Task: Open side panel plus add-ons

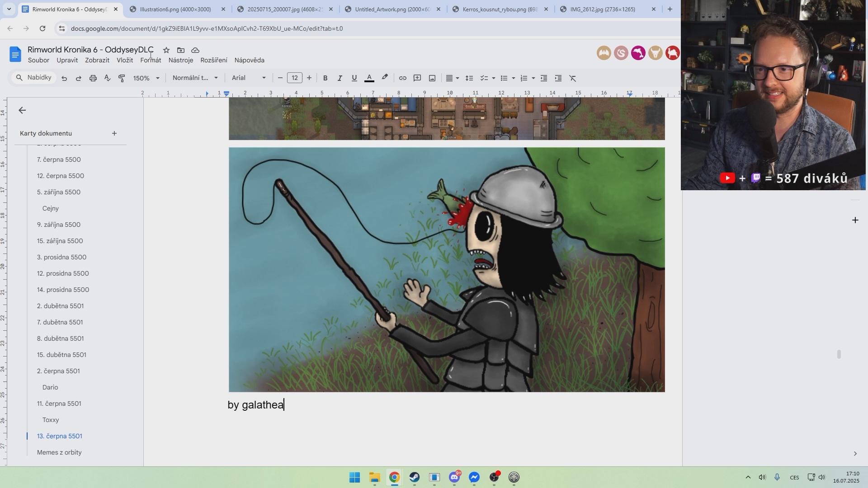Action: pos(855,220)
